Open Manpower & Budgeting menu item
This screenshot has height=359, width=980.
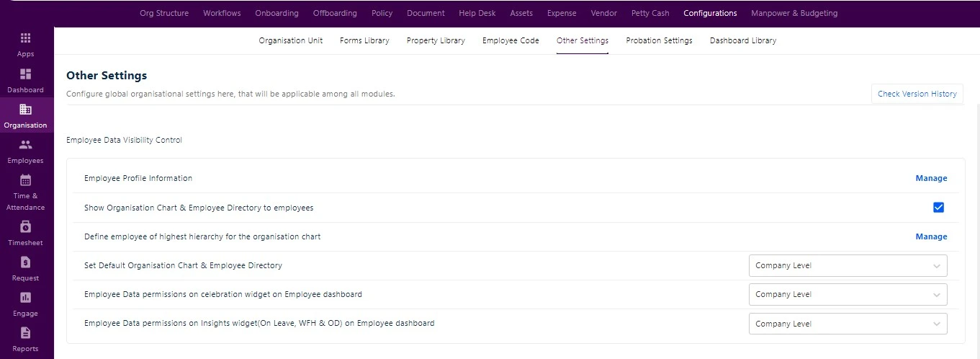(794, 13)
